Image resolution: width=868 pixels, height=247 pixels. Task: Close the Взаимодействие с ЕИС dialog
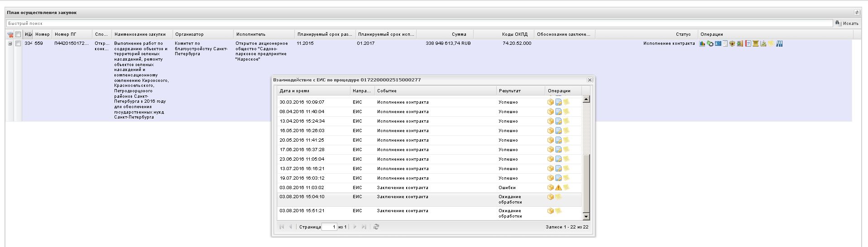590,80
